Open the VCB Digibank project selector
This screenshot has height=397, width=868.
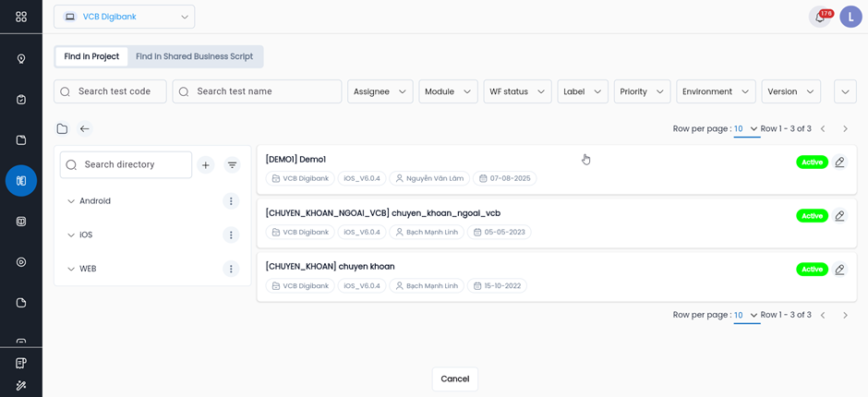click(124, 17)
